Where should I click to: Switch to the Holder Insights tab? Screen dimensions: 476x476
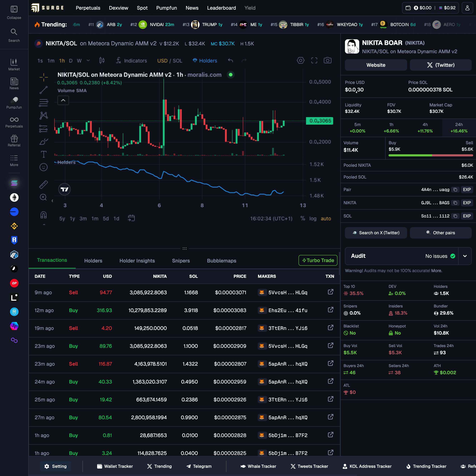[137, 260]
